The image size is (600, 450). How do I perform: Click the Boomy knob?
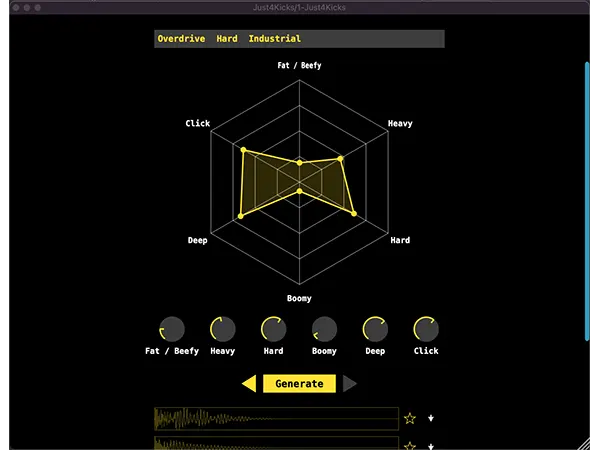325,329
